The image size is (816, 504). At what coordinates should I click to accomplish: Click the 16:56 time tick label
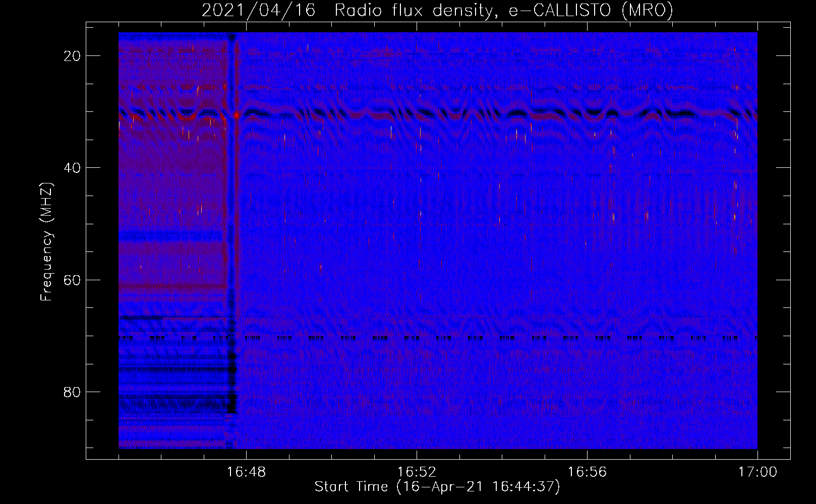(x=587, y=472)
